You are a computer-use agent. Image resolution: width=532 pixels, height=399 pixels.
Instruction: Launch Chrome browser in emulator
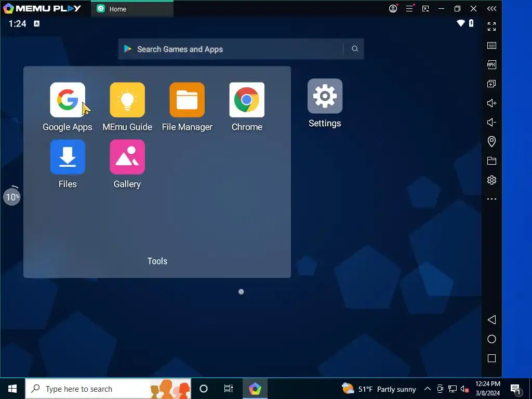coord(247,100)
